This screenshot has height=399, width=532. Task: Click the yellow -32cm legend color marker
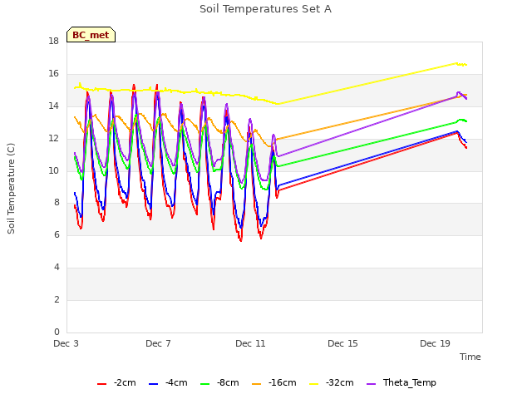coord(314,384)
